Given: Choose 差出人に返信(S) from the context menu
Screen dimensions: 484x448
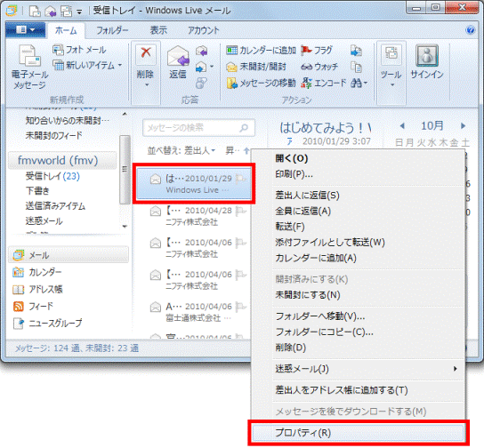Looking at the screenshot, I should (359, 196).
